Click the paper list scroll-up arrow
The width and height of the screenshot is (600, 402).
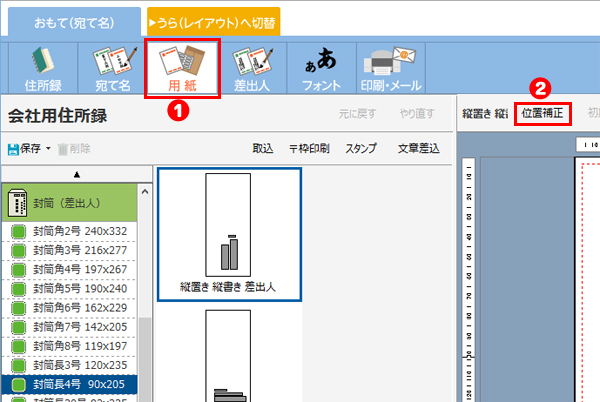click(145, 192)
